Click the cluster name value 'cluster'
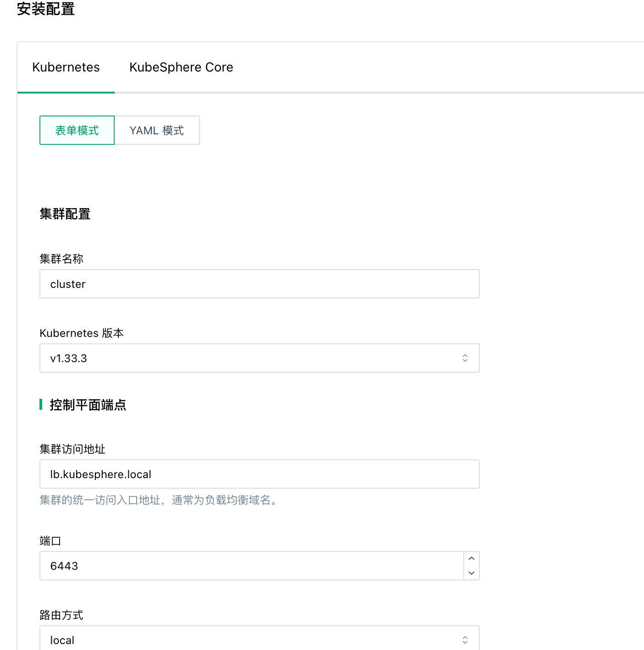Screen dimensions: 644x650 pos(67,284)
